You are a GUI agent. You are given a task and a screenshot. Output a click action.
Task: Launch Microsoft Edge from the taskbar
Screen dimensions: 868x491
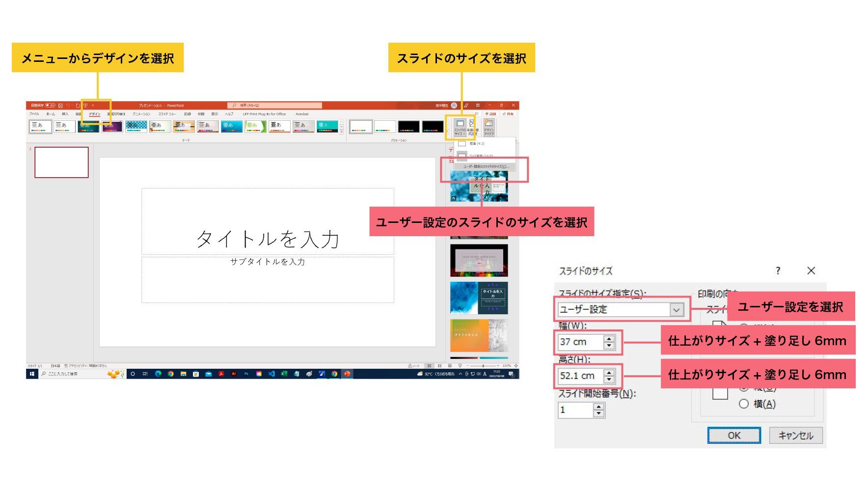click(158, 374)
